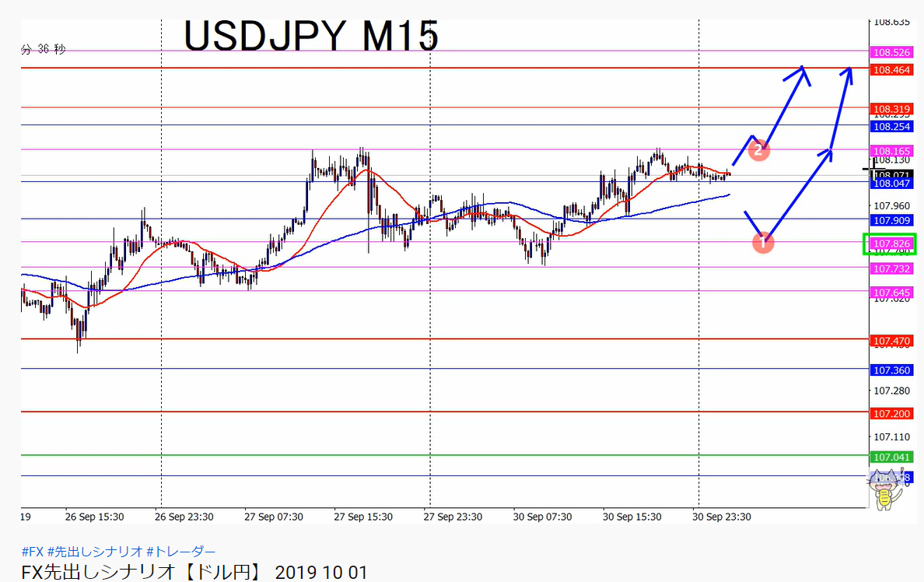Select the green-boxed 107.826 price label
This screenshot has width=924, height=582.
(890, 244)
